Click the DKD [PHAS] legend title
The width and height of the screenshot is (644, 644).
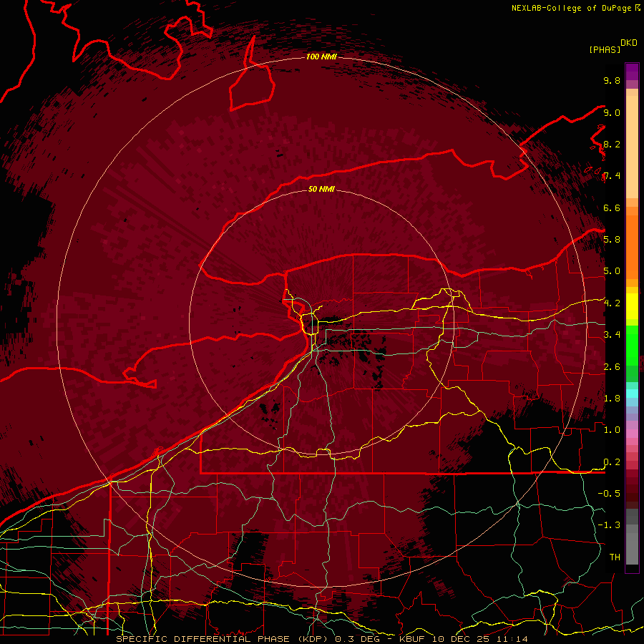613,47
